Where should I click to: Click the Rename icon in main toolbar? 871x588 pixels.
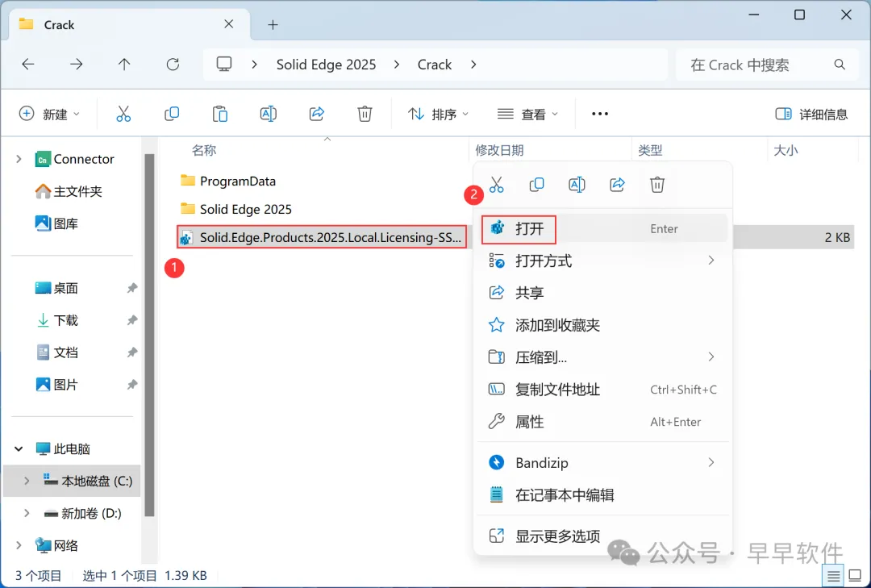pos(269,114)
